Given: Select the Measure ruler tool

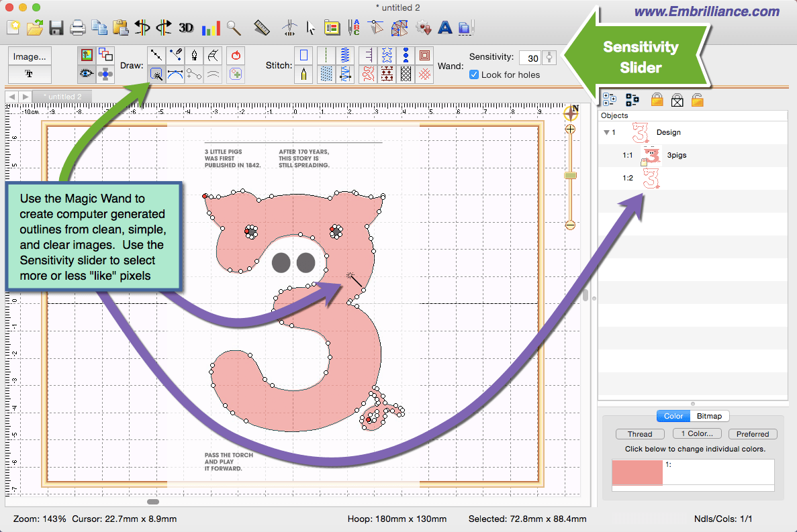Looking at the screenshot, I should pos(261,28).
